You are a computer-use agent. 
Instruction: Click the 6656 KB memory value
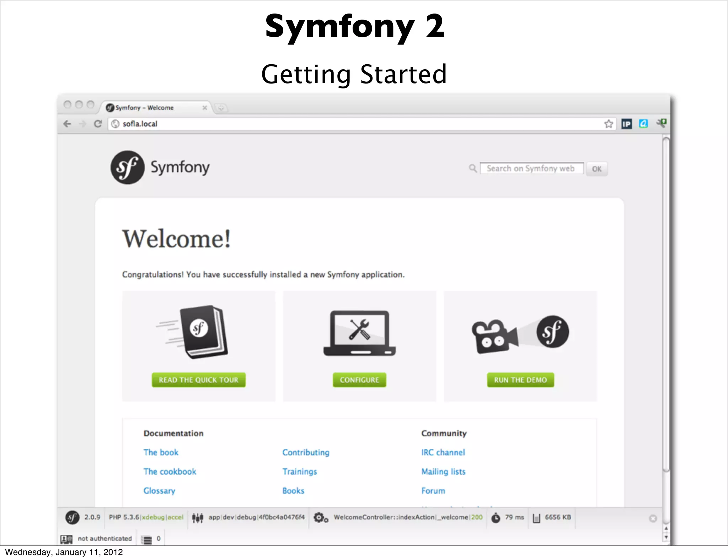point(558,517)
